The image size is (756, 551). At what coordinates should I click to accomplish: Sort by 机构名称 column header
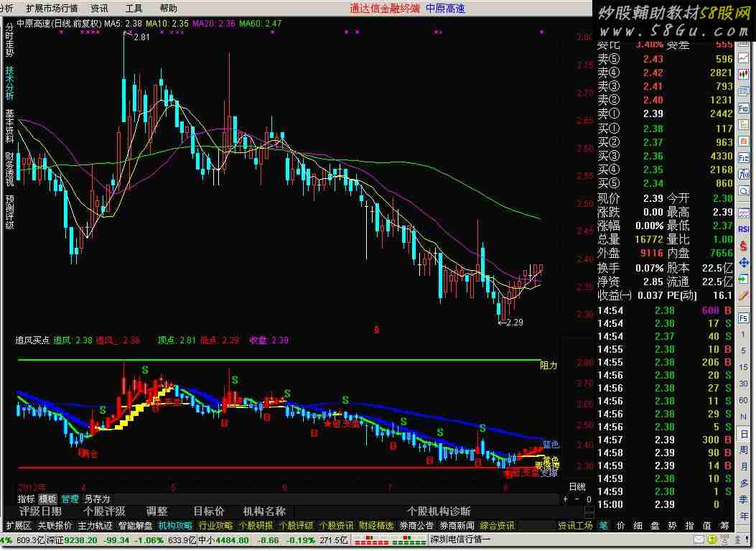tap(264, 511)
